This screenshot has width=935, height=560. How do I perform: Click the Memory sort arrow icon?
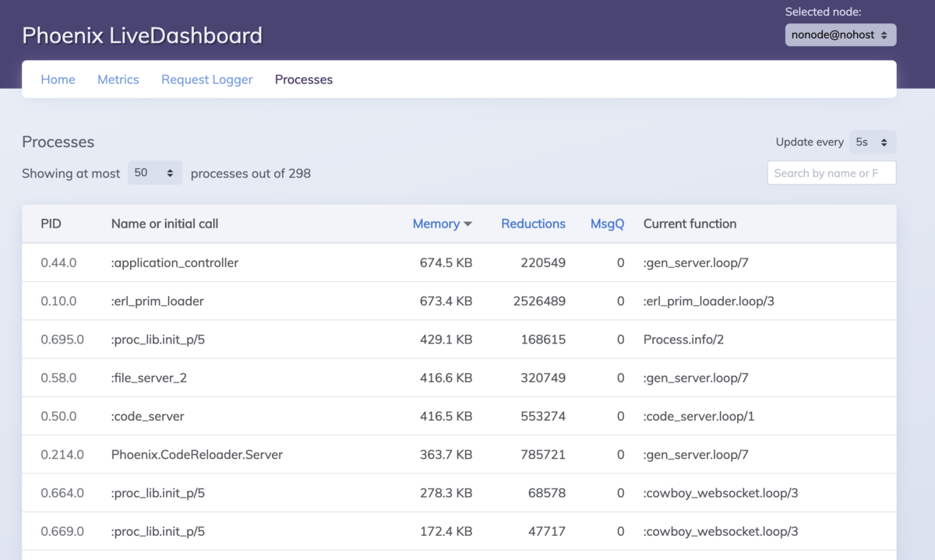(468, 224)
